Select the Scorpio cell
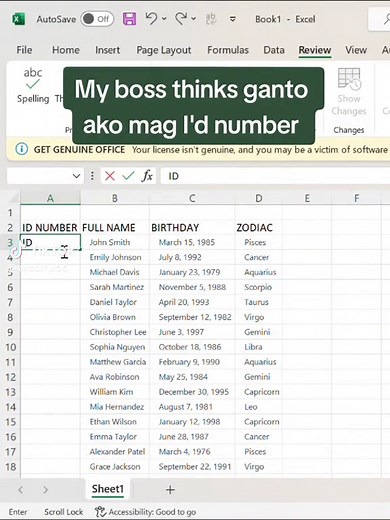390x520 pixels. 259,287
